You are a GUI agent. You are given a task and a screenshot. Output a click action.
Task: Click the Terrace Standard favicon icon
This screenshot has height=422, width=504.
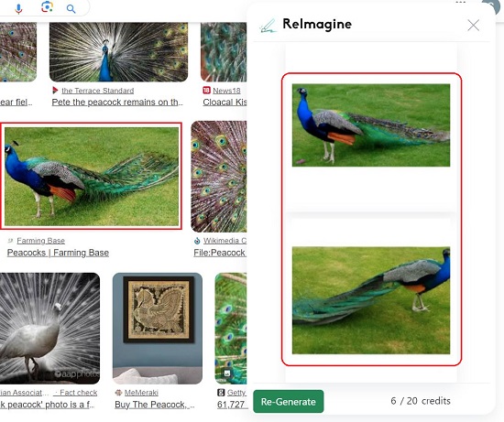(x=55, y=91)
